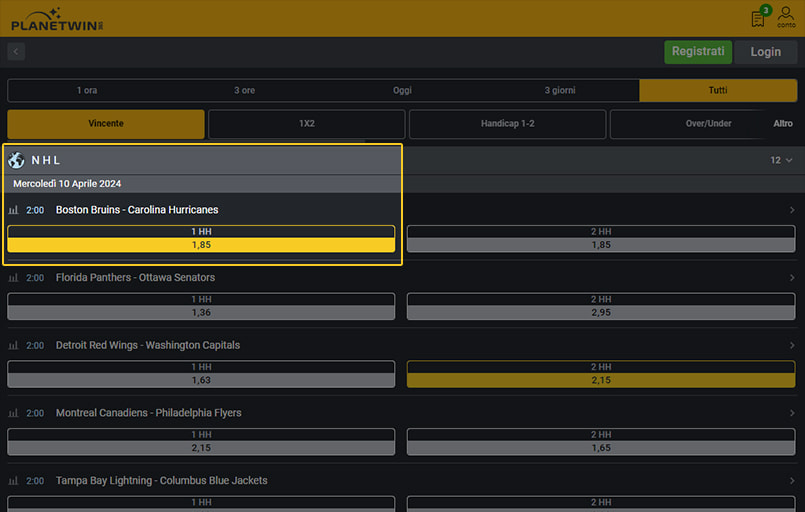Expand Boston Bruins match details arrow
805x512 pixels.
[792, 210]
